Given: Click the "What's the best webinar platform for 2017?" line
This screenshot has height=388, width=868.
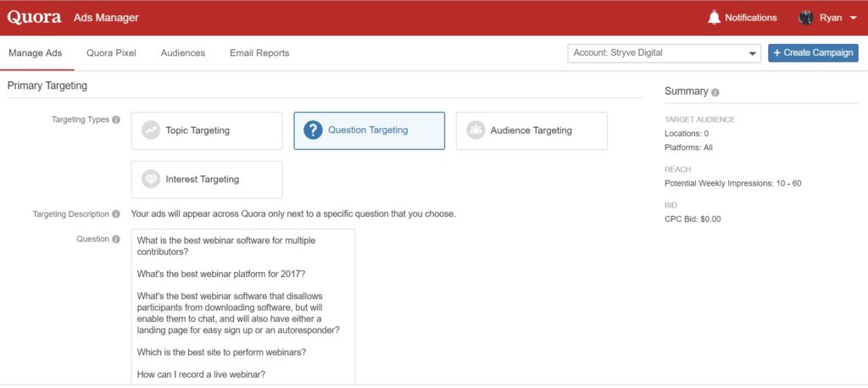Looking at the screenshot, I should pyautogui.click(x=220, y=274).
